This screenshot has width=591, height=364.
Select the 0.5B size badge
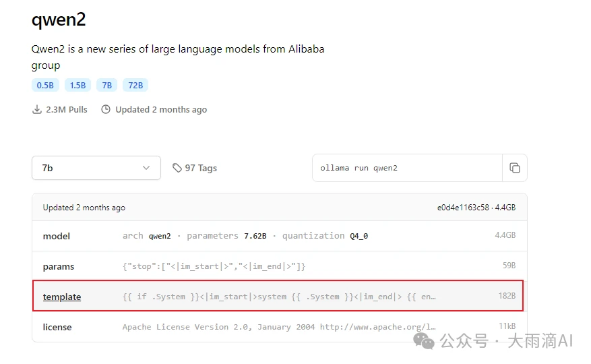coord(45,85)
